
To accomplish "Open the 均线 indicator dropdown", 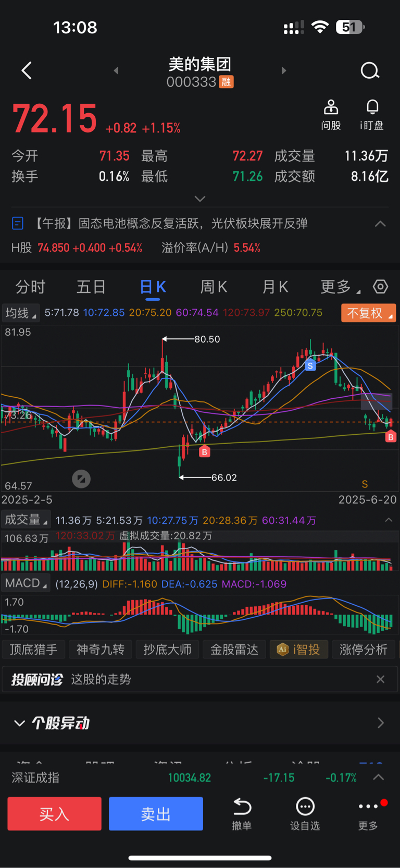I will point(21,313).
